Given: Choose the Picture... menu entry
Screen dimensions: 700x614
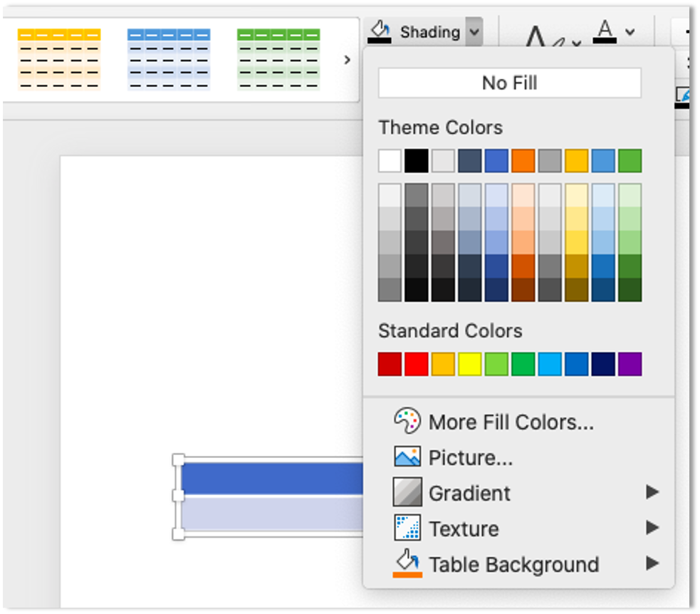Looking at the screenshot, I should tap(469, 457).
